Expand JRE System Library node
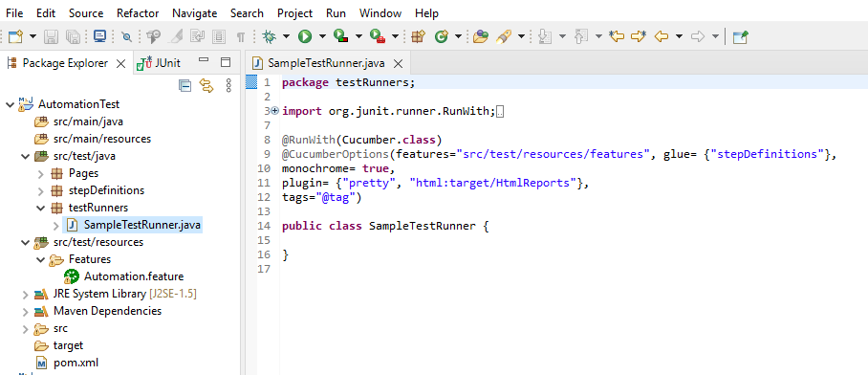 coord(25,294)
